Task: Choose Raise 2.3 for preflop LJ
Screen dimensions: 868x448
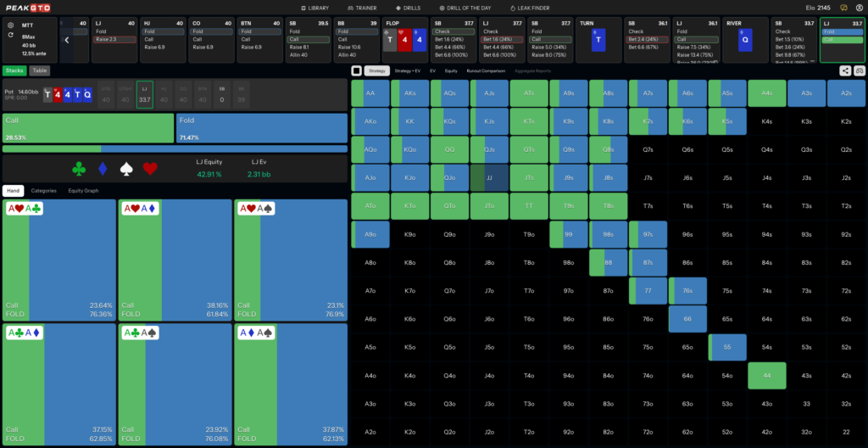Action: 115,40
